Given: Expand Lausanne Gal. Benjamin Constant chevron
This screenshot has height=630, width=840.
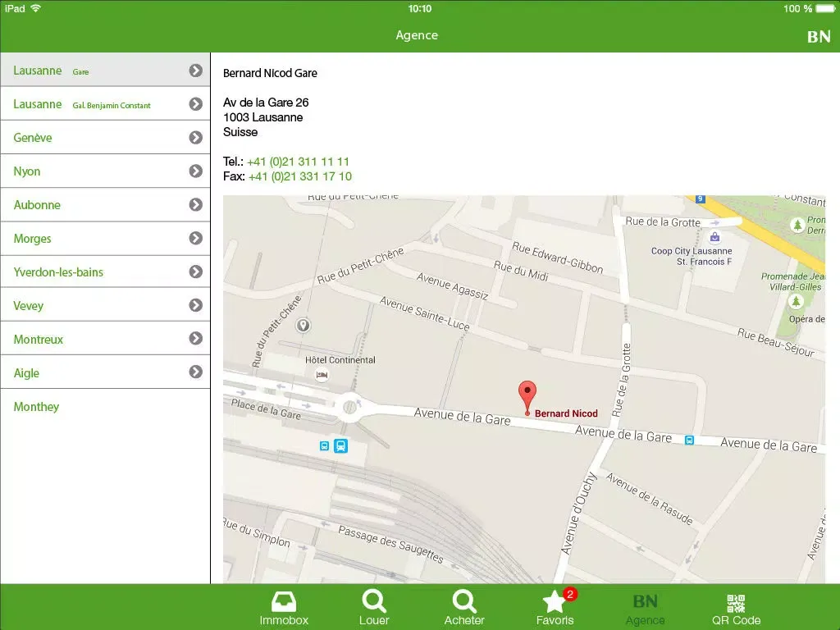Looking at the screenshot, I should 195,104.
